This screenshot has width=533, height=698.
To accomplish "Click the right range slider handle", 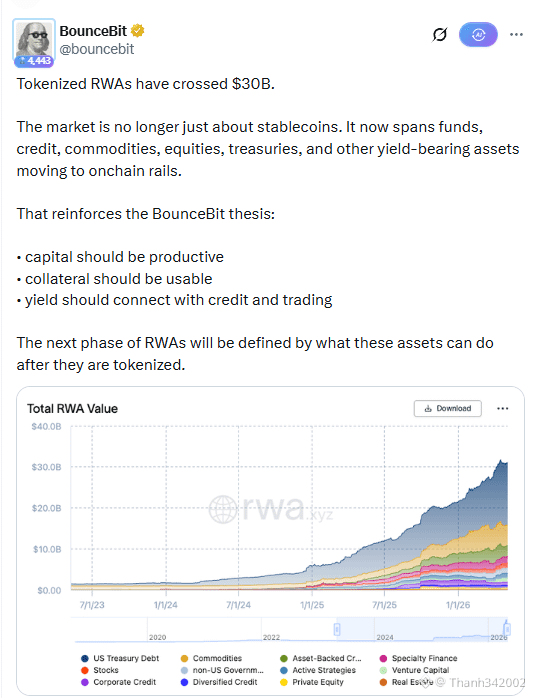I will pos(507,629).
